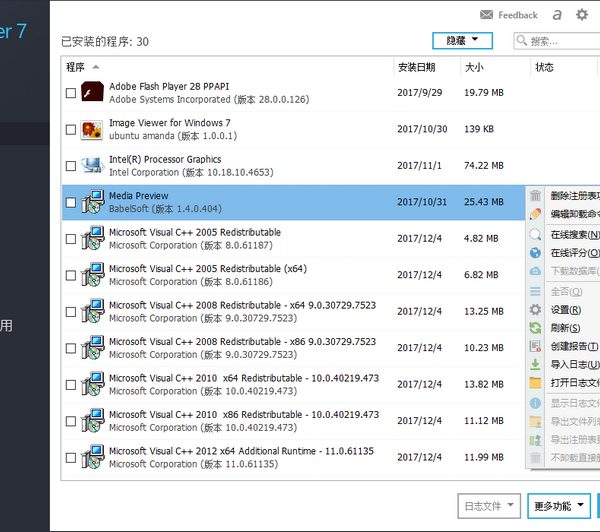
Task: Click the italic 'a' font icon
Action: 556,15
